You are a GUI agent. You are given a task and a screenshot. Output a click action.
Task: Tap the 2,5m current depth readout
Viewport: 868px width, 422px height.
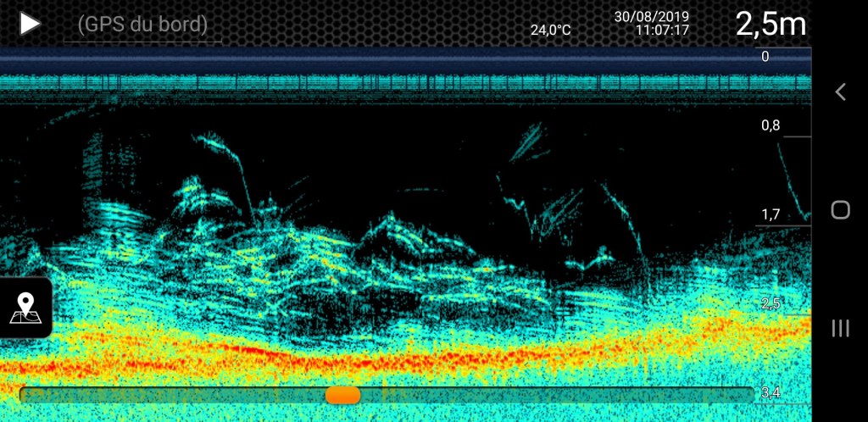770,24
